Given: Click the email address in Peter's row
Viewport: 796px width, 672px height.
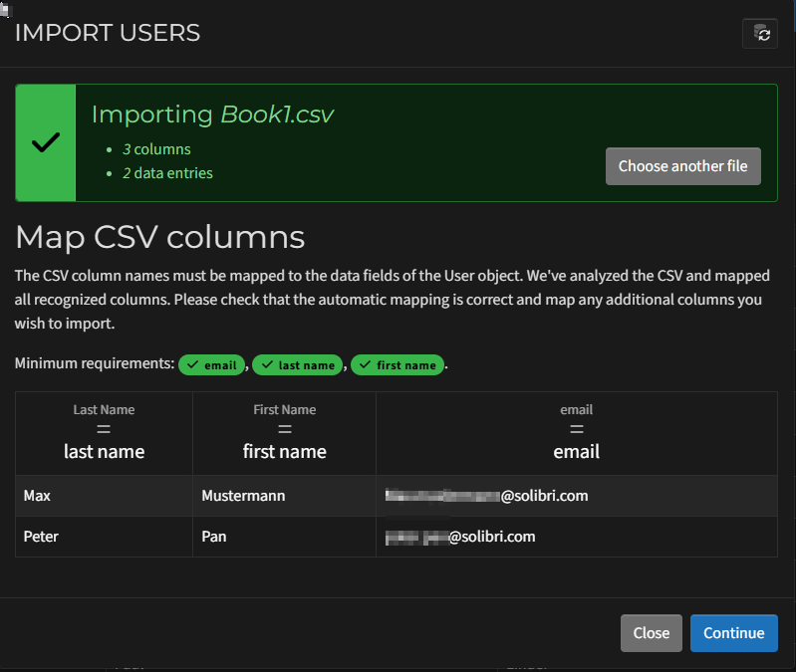Looking at the screenshot, I should click(460, 537).
